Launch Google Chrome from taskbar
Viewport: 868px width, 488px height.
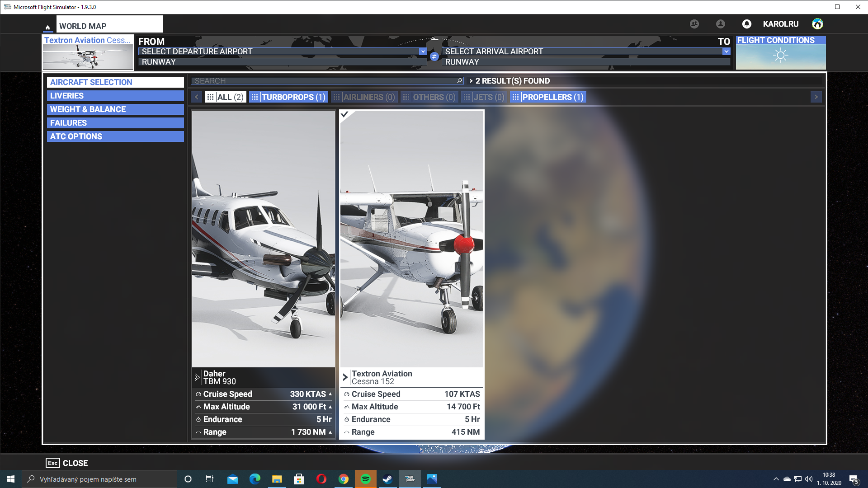click(x=344, y=479)
